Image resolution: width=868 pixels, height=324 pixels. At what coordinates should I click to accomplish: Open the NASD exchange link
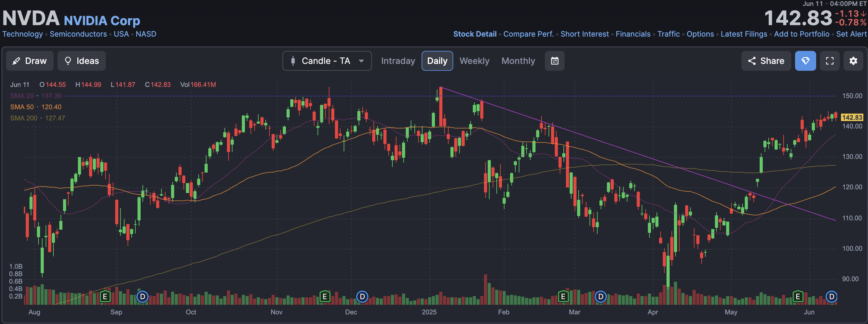point(146,34)
